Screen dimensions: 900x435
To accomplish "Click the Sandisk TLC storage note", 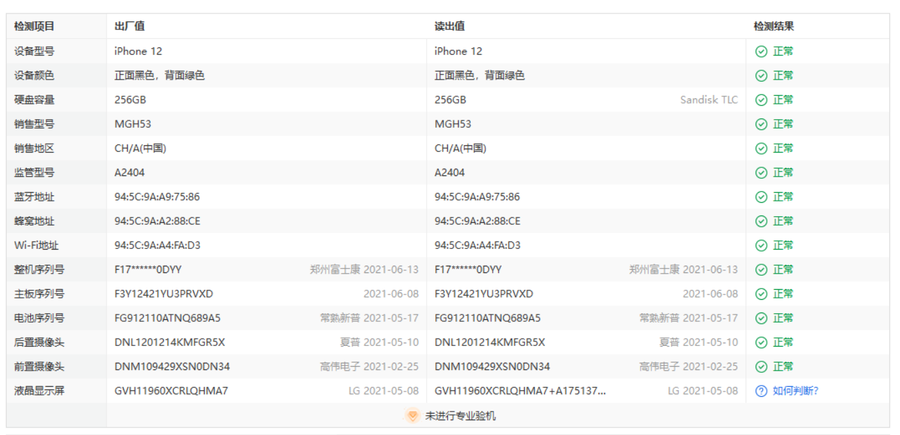I will tap(709, 100).
